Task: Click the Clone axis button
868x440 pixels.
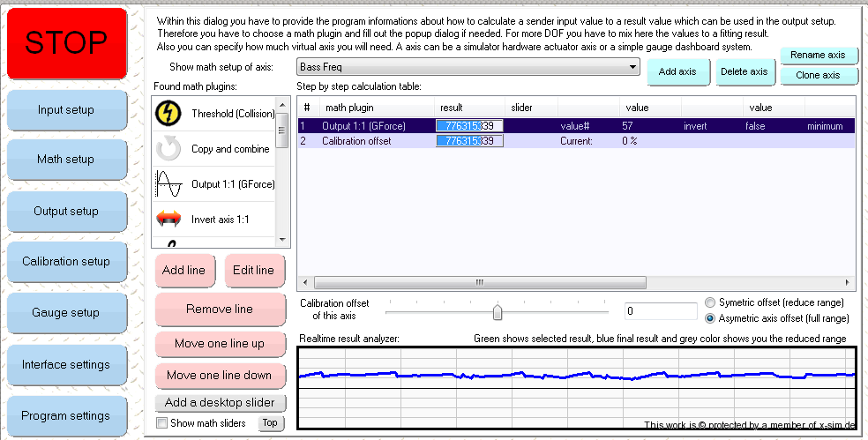Action: pos(818,75)
